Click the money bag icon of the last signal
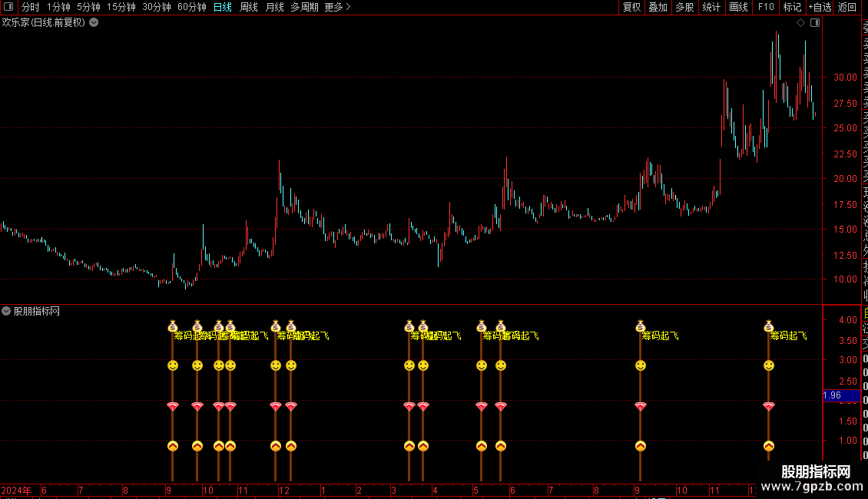Screen dimensions: 868x499 click(769, 326)
